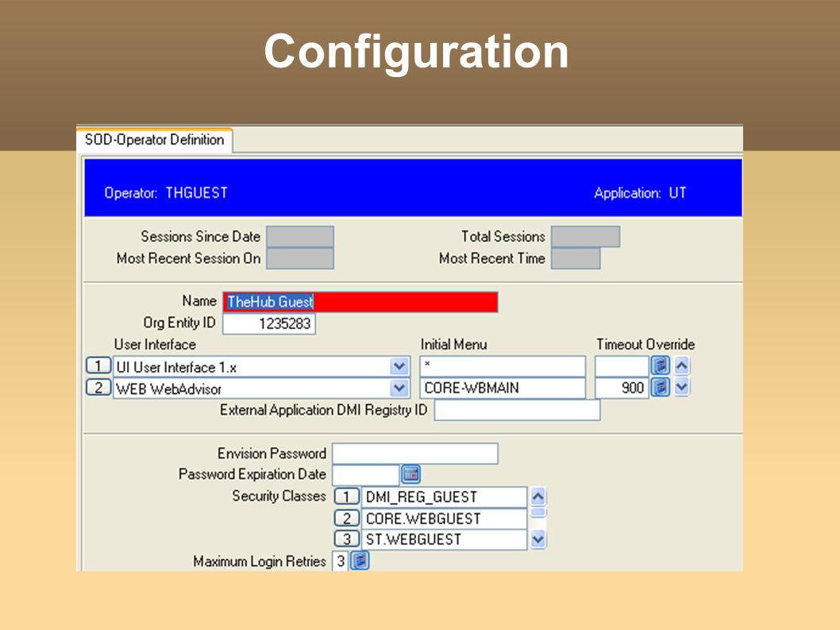Click Security Classes row 1 button

pos(347,496)
